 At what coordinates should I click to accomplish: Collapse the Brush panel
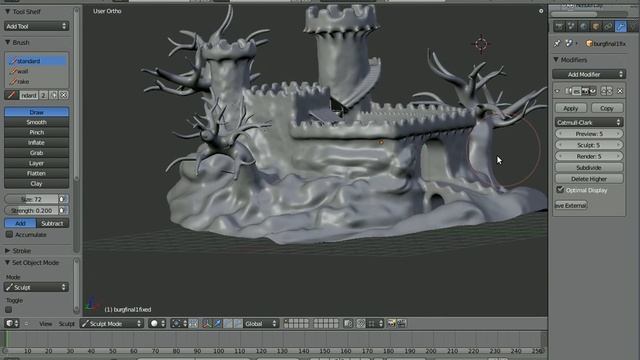(x=7, y=42)
